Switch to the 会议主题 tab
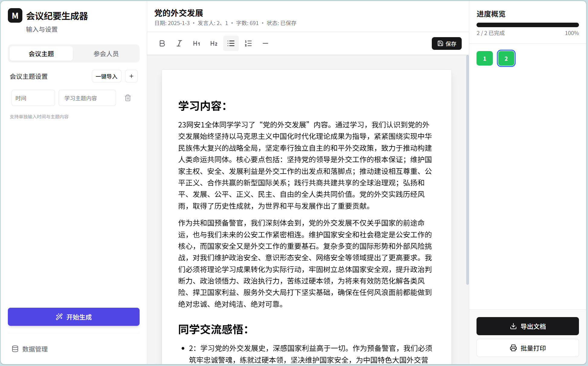 click(41, 53)
